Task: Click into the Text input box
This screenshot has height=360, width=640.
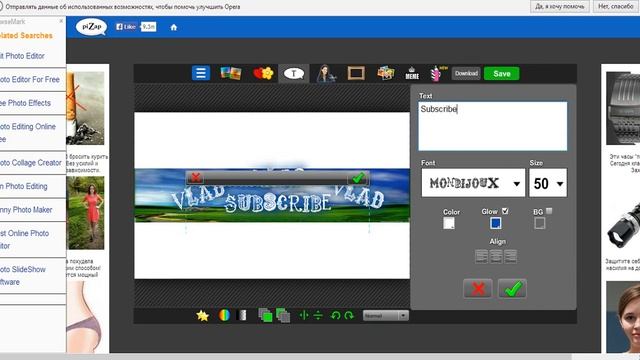Action: [493, 127]
